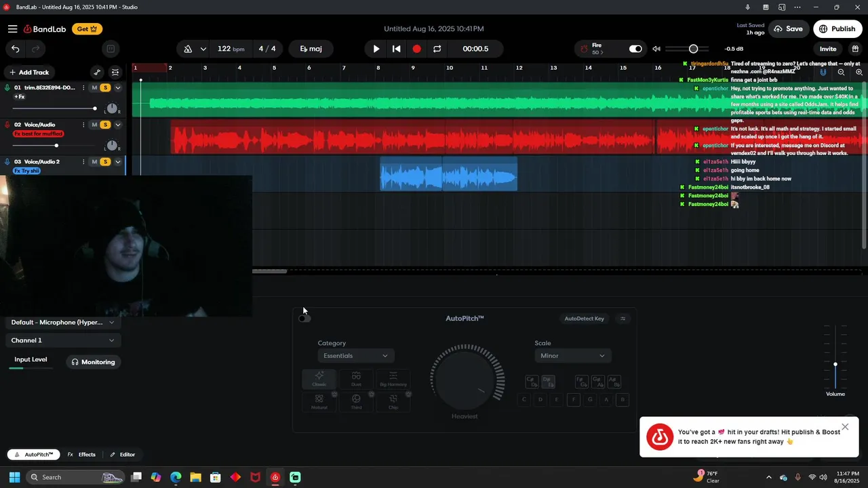Click the metronome icon
Image resolution: width=868 pixels, height=488 pixels.
(188, 49)
